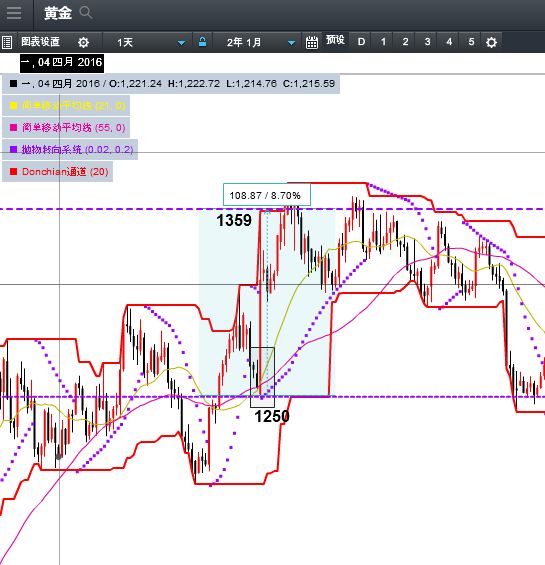
Task: Select preset 3
Action: pos(427,42)
